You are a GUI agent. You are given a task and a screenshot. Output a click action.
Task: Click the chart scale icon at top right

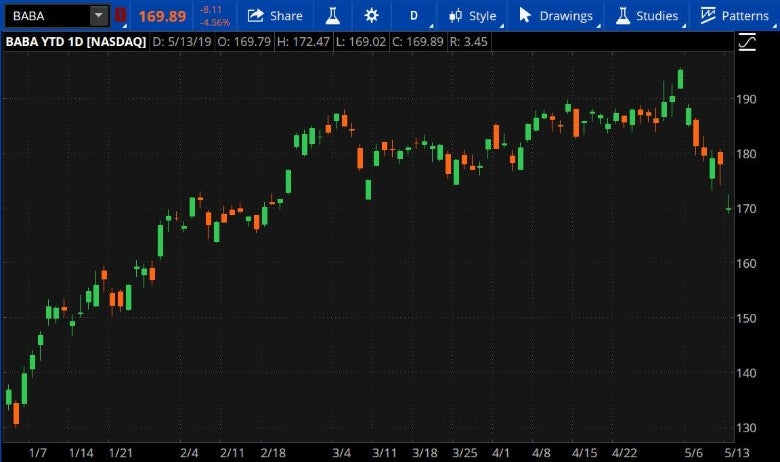point(747,42)
